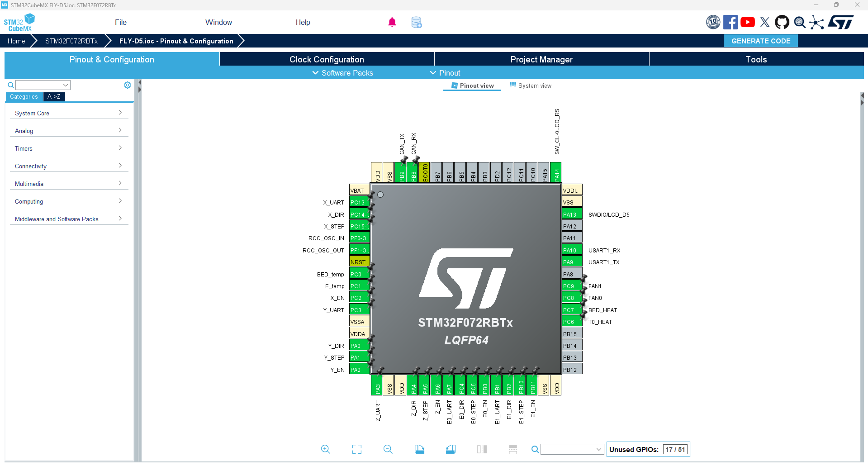Click the pin search magnifier icon
The height and width of the screenshot is (466, 868).
point(535,449)
